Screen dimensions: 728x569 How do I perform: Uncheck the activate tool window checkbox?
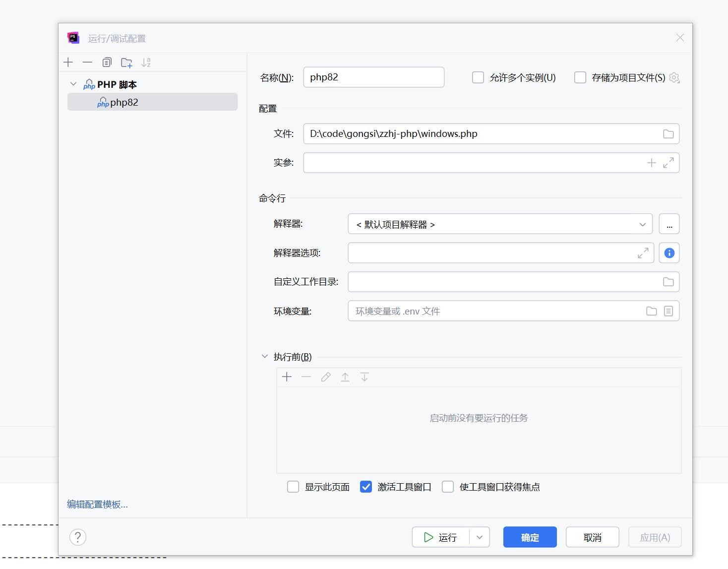tap(366, 487)
